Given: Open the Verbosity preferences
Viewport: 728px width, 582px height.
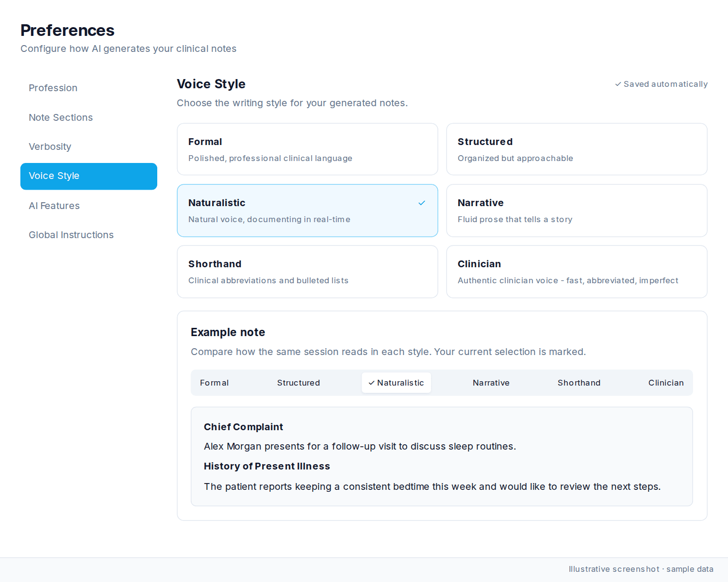Looking at the screenshot, I should tap(89, 146).
